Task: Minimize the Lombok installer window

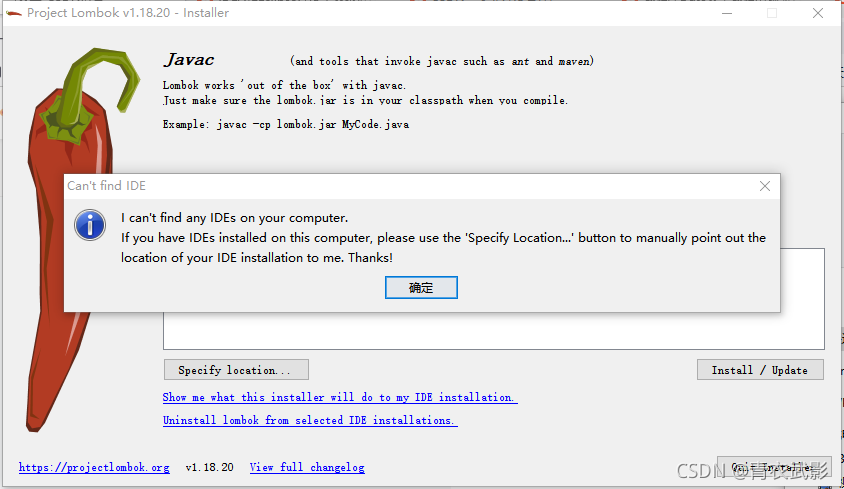Action: (727, 13)
